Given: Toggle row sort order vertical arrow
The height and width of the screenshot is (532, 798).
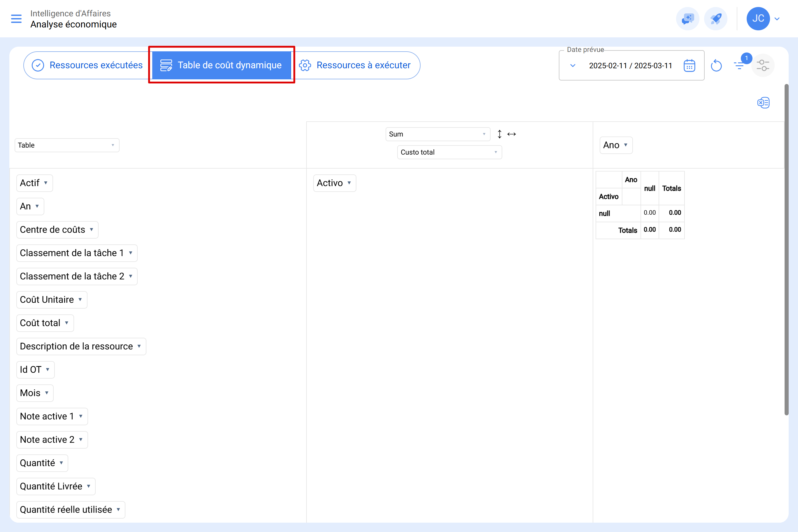Looking at the screenshot, I should click(x=499, y=134).
